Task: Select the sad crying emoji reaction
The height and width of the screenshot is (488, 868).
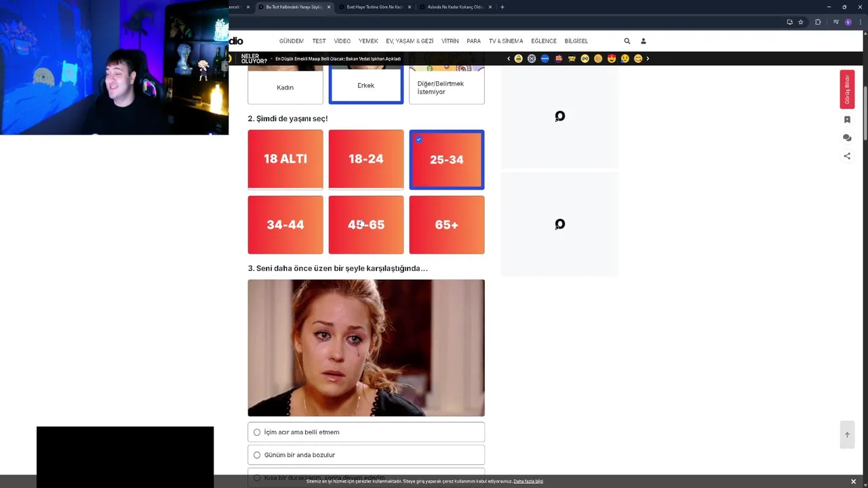Action: point(625,58)
